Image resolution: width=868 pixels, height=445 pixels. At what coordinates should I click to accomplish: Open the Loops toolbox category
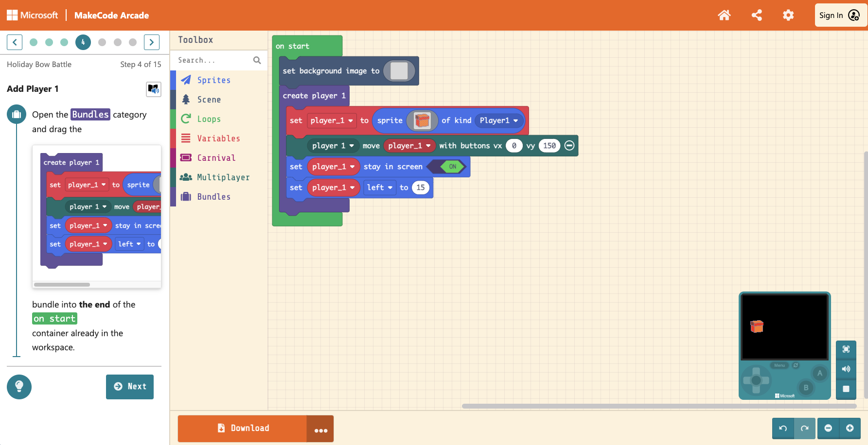(x=219, y=119)
